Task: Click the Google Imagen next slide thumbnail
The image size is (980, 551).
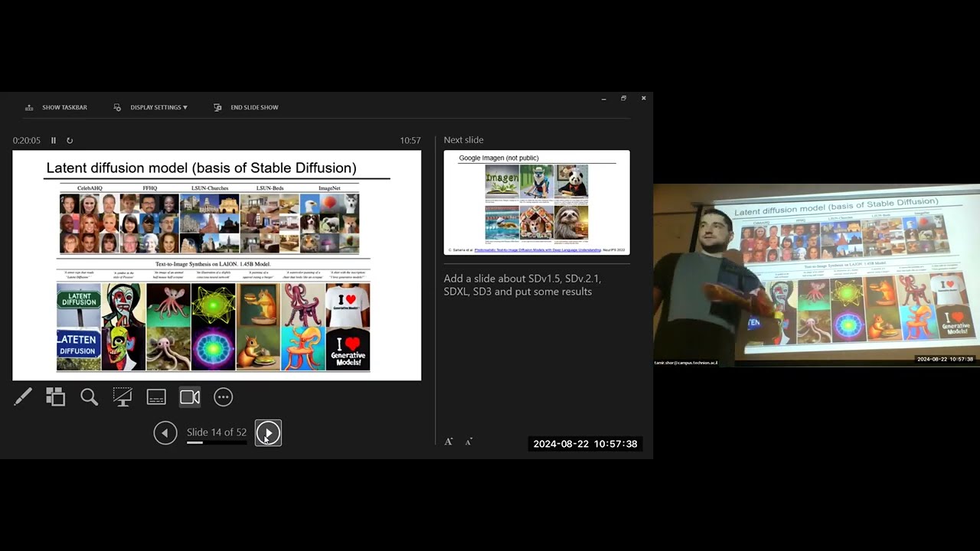Action: tap(537, 203)
